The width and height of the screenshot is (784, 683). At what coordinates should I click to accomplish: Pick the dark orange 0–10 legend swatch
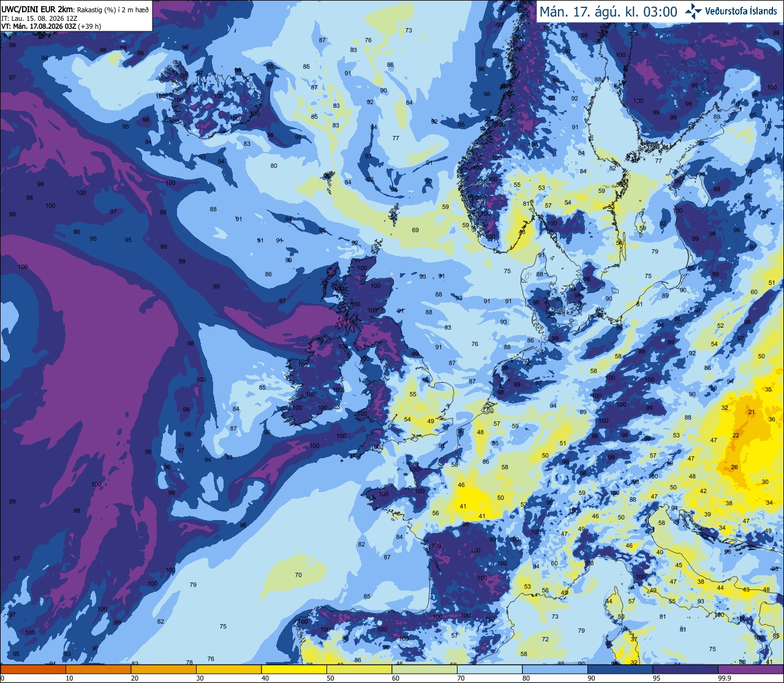[33, 670]
